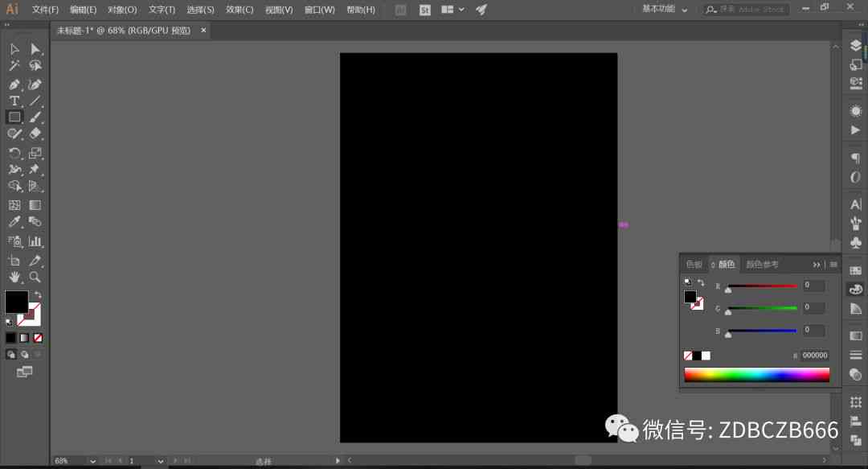
Task: Close the 未标题-1 document tab
Action: pos(203,30)
